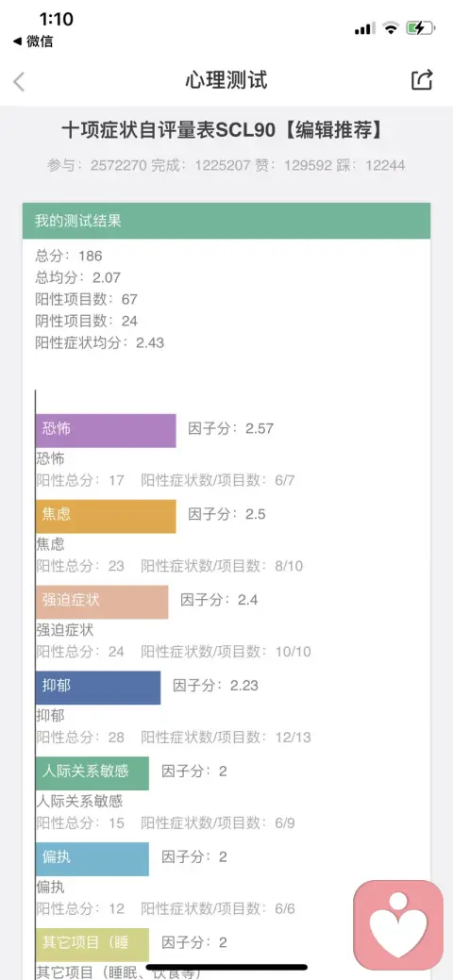Select the orange 焦虑 bar
Screen dimensions: 453x980
tap(106, 516)
